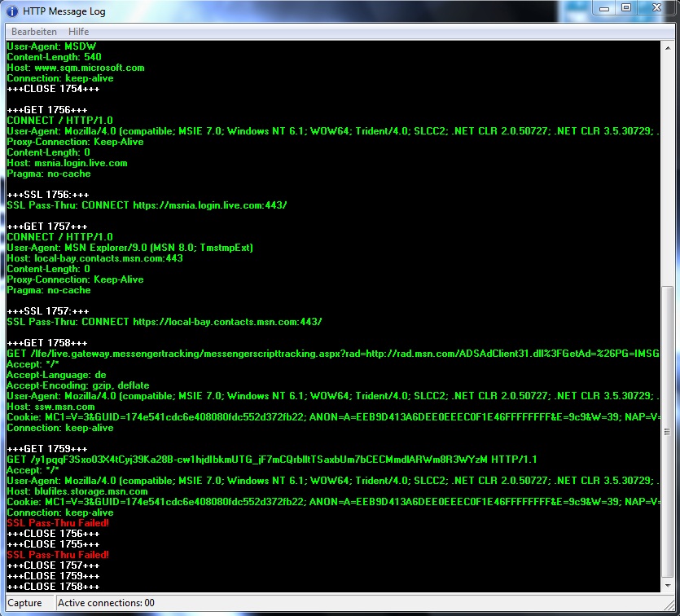Click the second red SSL Pass-Thru Failed! line

58,555
